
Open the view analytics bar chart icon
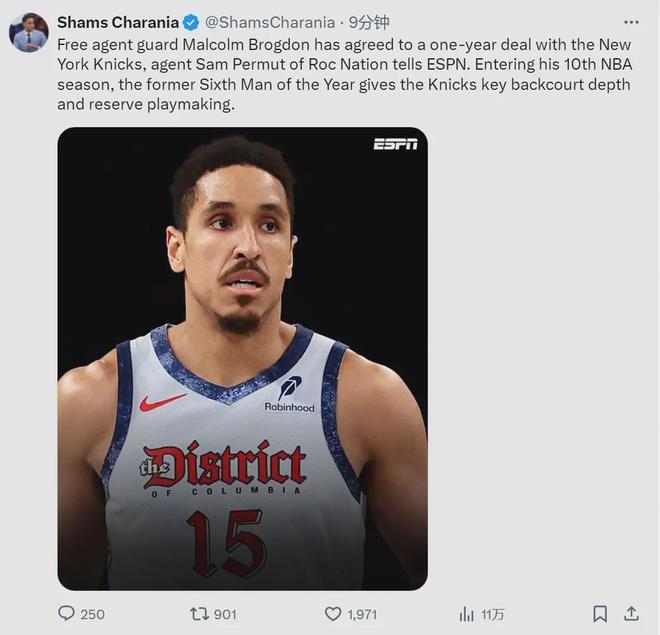[466, 613]
